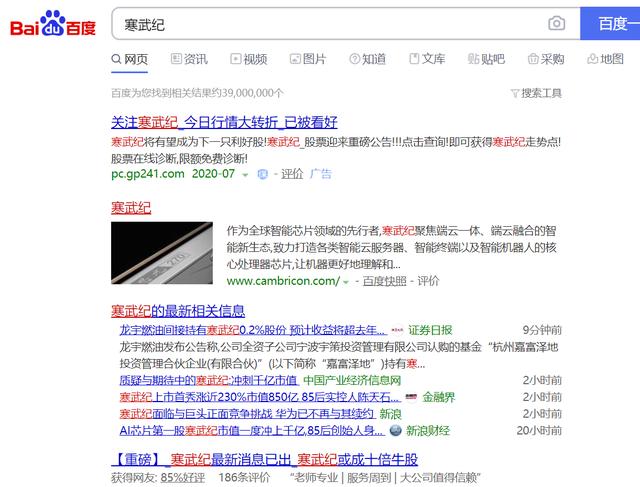The image size is (640, 487).
Task: Open news 寒武纪面临与巨头正面竞争挑战
Action: 247,414
